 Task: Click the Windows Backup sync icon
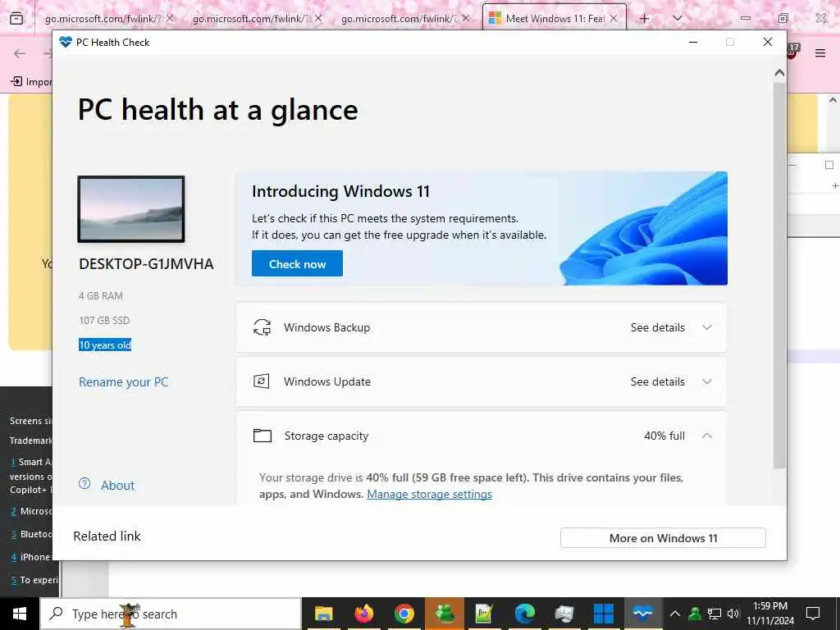click(x=262, y=327)
